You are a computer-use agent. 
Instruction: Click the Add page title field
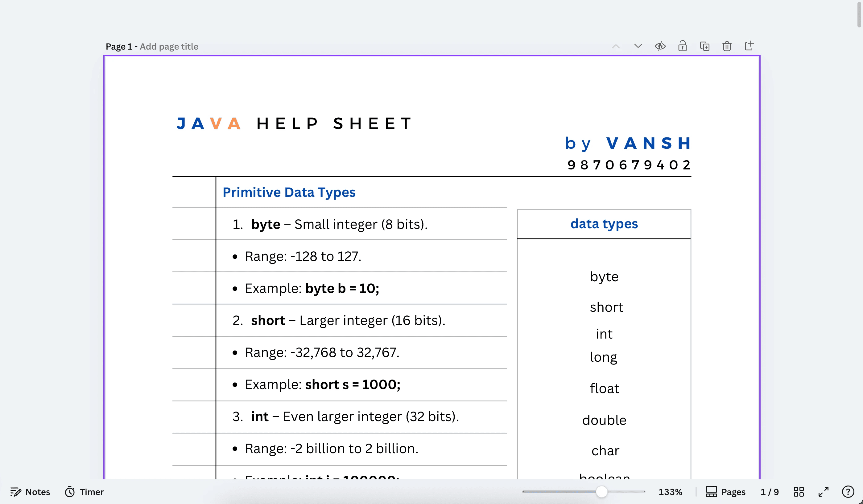point(169,47)
